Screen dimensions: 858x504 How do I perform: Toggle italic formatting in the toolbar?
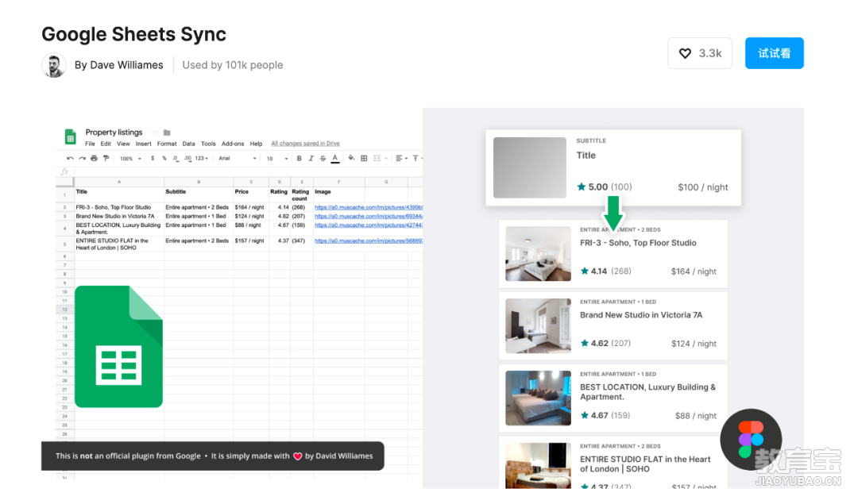point(311,159)
